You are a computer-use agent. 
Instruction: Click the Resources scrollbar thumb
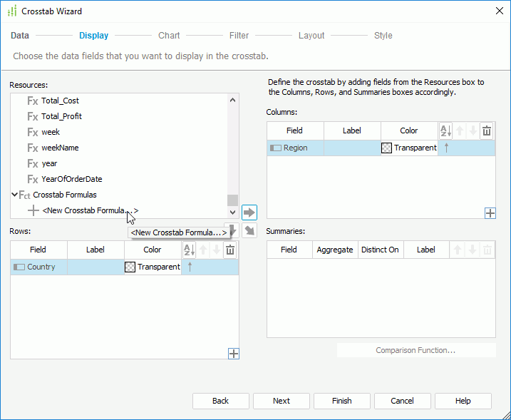tap(232, 200)
